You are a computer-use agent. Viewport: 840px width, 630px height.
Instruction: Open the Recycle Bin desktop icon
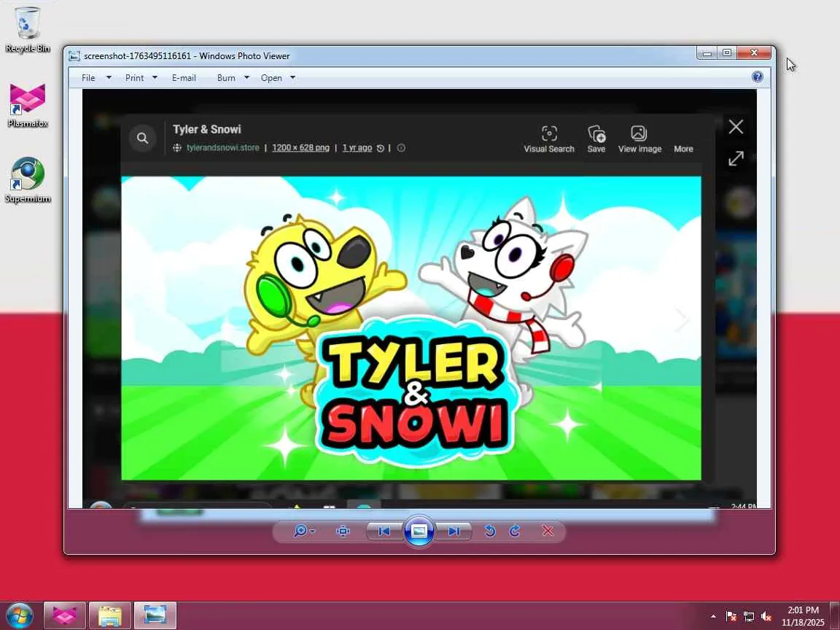click(27, 29)
